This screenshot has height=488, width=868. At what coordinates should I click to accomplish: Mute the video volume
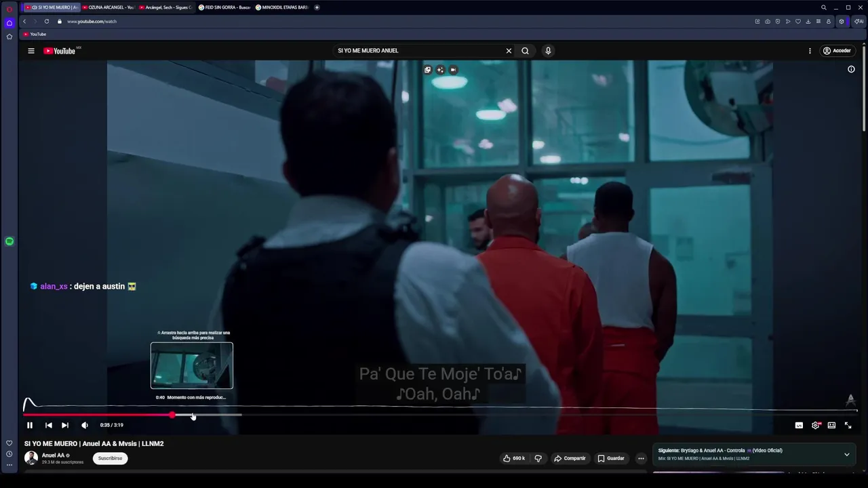pos(85,425)
